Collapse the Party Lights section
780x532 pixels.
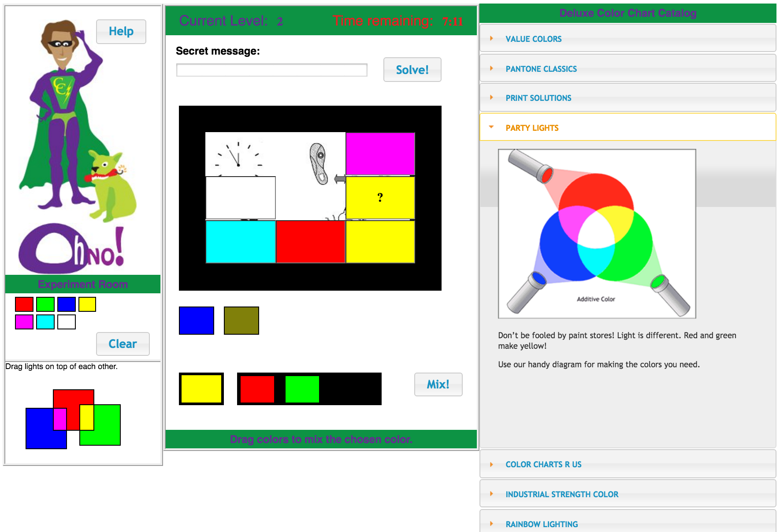pos(532,128)
